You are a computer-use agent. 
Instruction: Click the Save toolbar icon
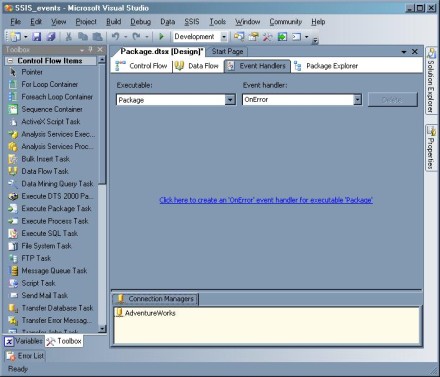click(36, 36)
